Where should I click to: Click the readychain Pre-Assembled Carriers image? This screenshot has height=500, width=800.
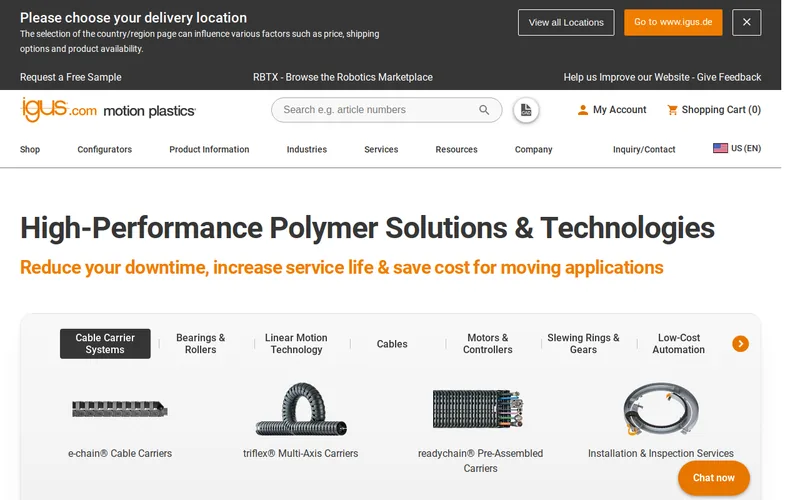tap(478, 409)
